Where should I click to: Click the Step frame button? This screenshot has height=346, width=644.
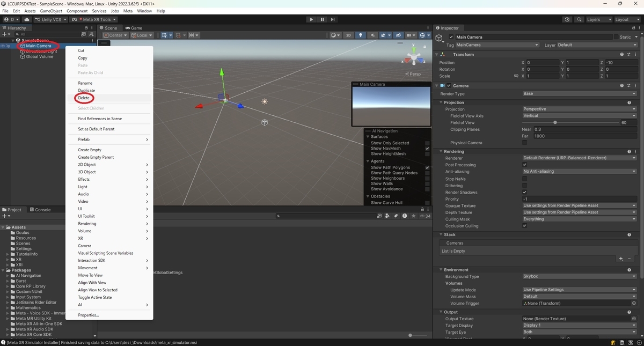[333, 19]
